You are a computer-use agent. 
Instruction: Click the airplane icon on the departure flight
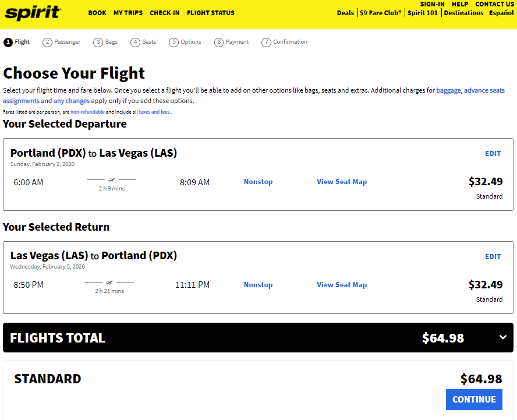pyautogui.click(x=110, y=180)
